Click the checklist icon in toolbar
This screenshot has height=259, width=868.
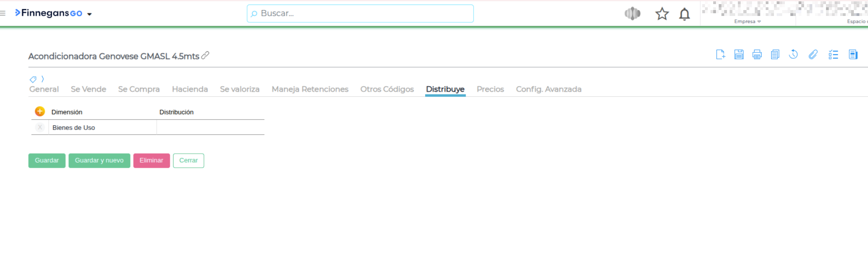coord(833,55)
